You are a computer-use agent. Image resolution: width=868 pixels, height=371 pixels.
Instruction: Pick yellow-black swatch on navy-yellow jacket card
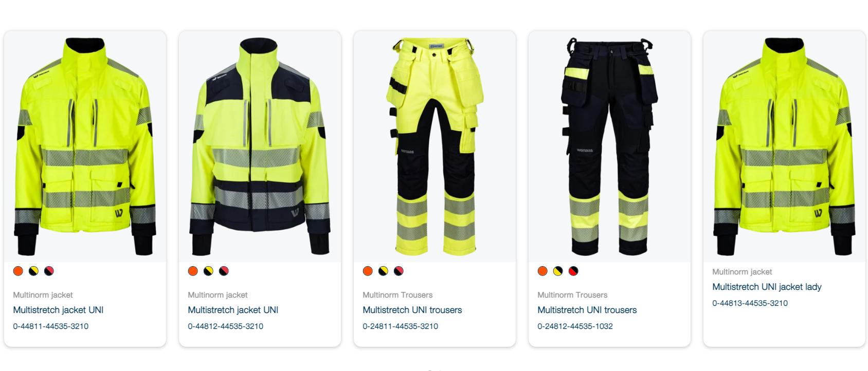coord(208,271)
